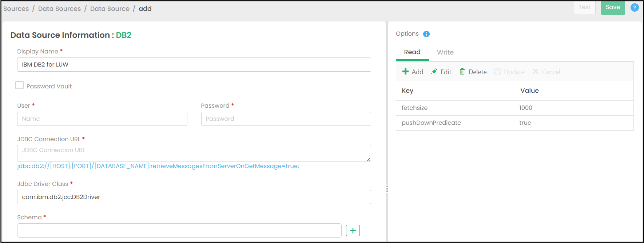Click the Edit pencil icon in Options

[434, 72]
